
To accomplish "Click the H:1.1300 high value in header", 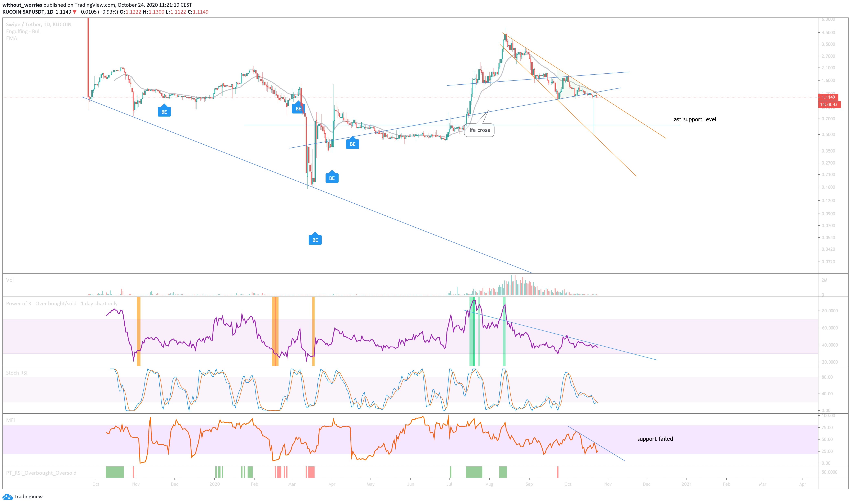I will click(x=153, y=12).
